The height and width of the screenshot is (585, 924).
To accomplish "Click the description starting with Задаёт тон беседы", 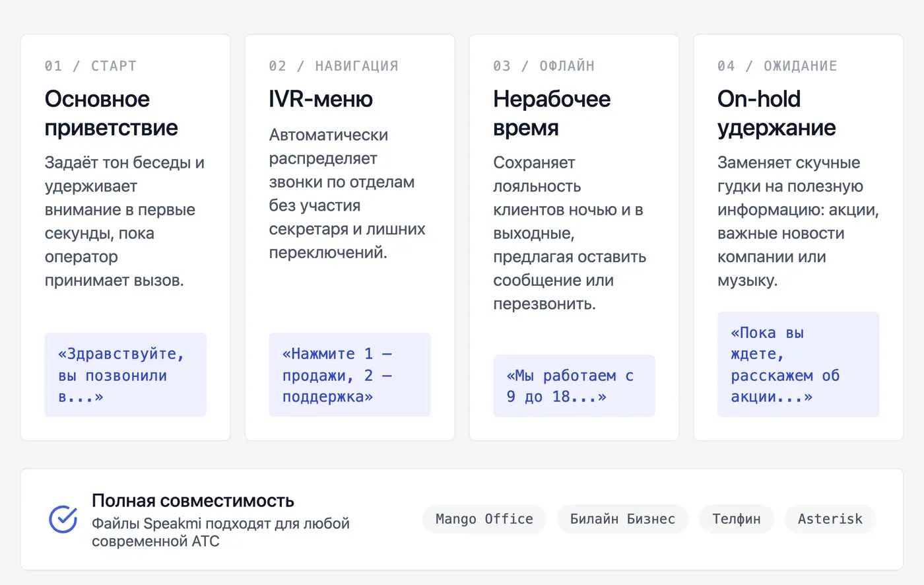I will click(x=125, y=221).
